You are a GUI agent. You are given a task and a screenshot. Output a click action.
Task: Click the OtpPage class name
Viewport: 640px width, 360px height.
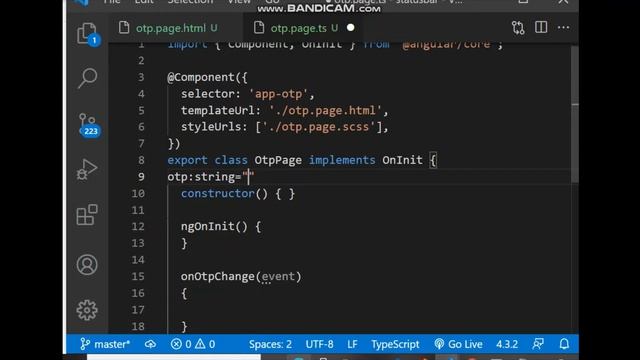click(278, 160)
